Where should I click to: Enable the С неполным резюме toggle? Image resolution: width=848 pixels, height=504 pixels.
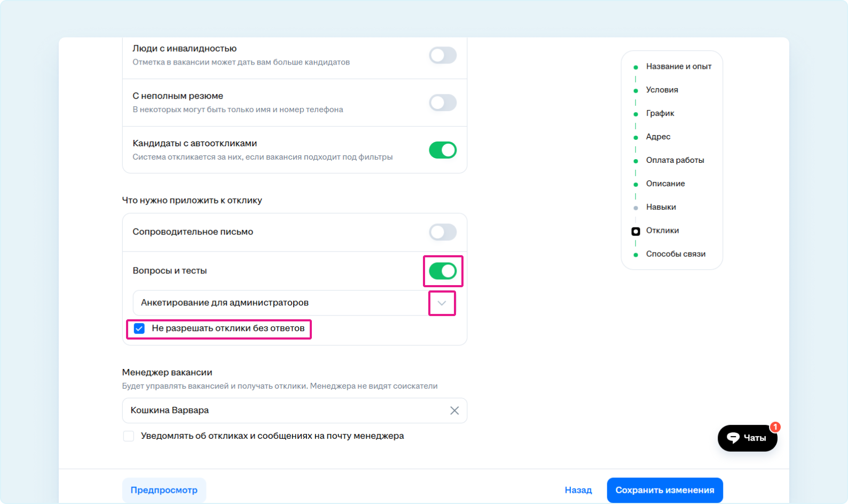click(x=443, y=103)
